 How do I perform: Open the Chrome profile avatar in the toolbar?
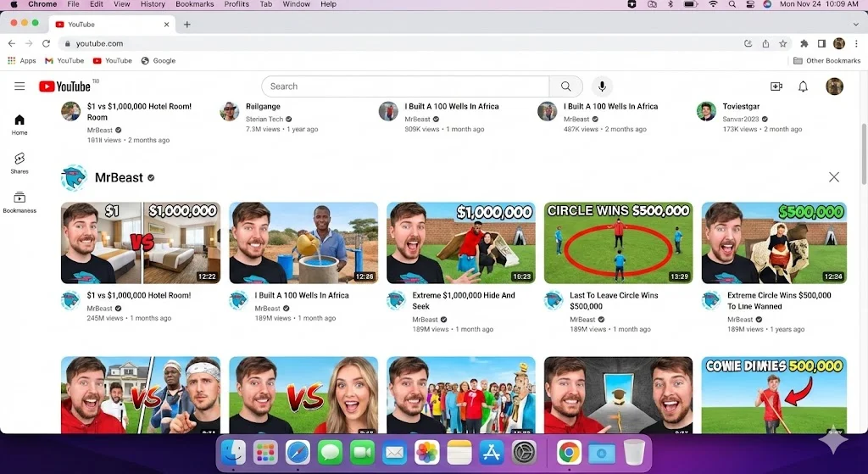tap(839, 43)
